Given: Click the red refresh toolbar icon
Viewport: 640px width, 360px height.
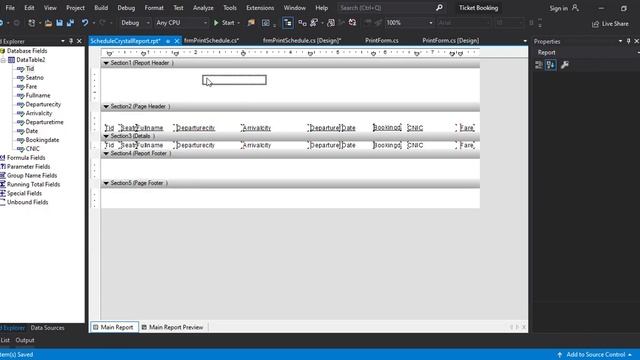Looking at the screenshot, I should tap(353, 23).
